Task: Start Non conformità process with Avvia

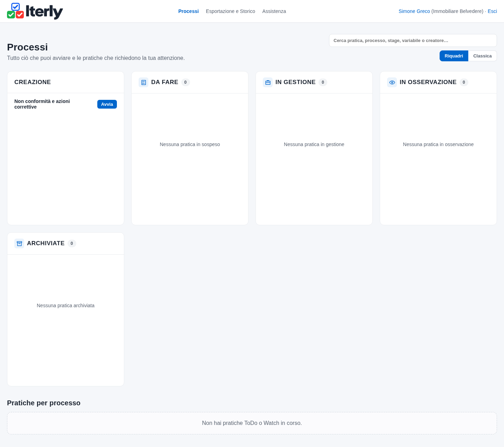Action: 107,104
